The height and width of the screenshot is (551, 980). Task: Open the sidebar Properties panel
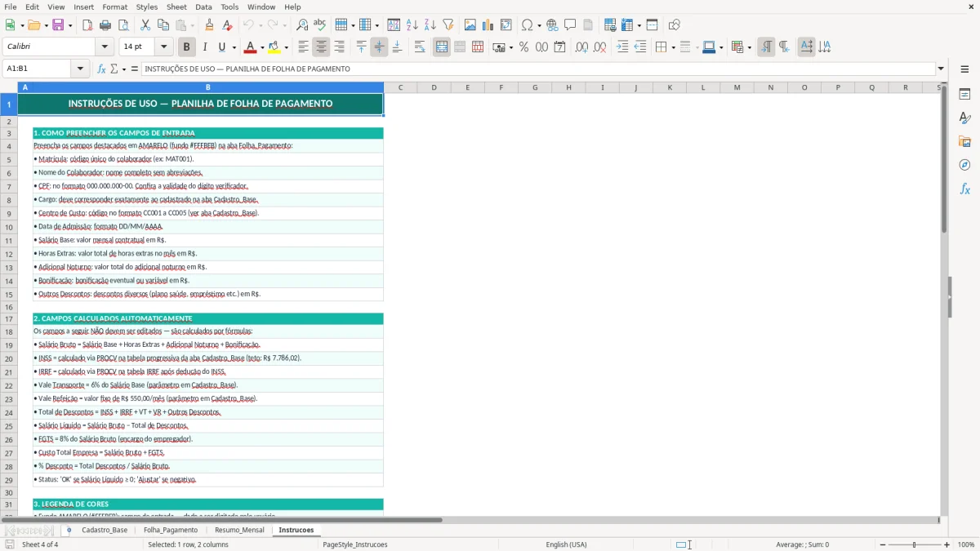point(964,95)
